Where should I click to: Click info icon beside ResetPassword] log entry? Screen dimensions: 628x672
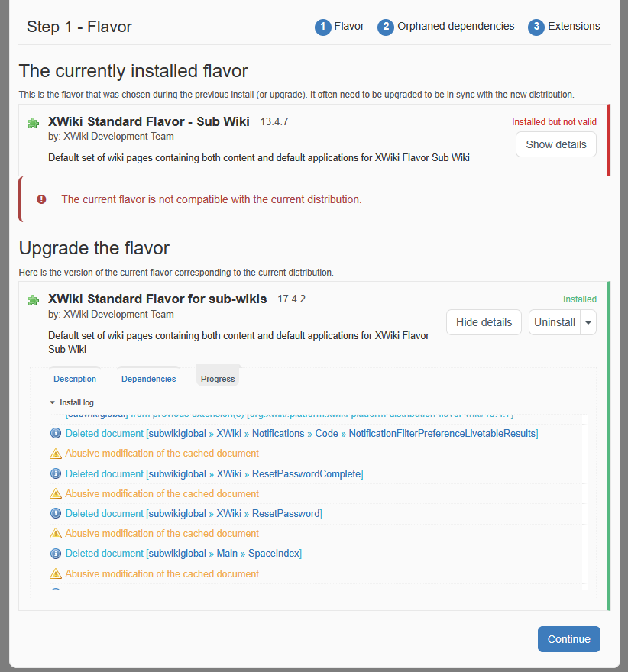pyautogui.click(x=56, y=513)
